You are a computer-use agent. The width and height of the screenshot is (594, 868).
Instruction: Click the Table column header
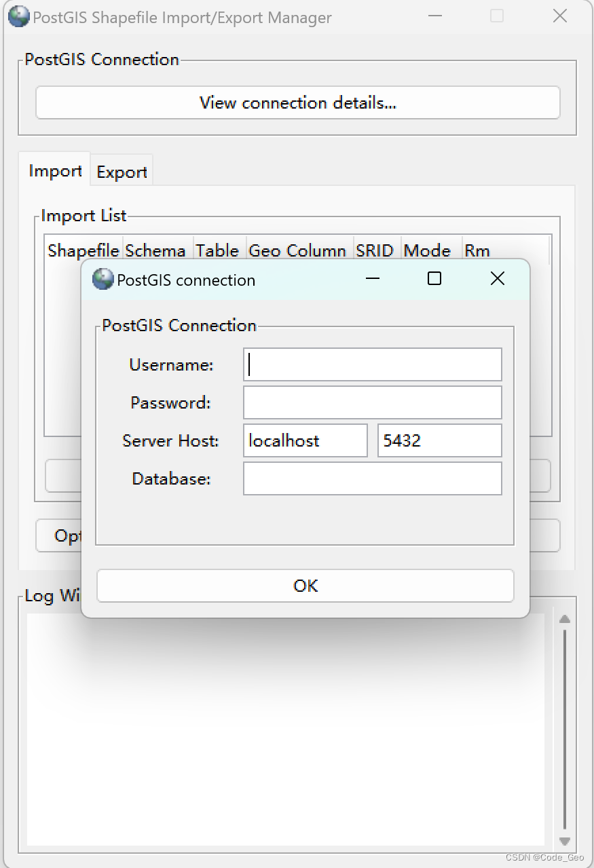pyautogui.click(x=218, y=250)
